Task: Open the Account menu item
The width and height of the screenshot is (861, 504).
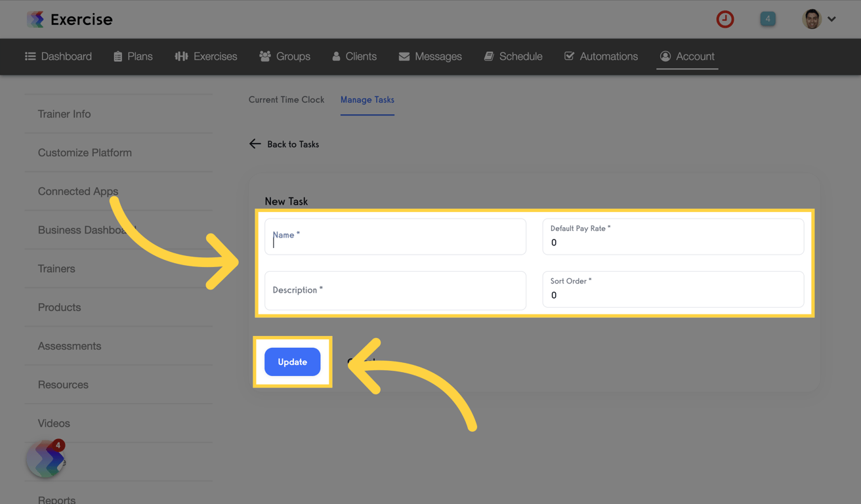Action: [x=687, y=56]
